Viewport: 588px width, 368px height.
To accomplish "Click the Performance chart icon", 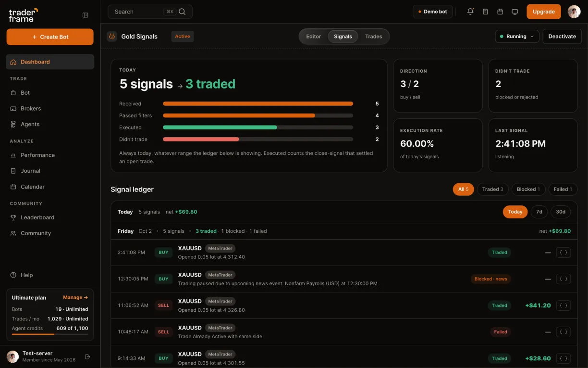I will click(13, 155).
